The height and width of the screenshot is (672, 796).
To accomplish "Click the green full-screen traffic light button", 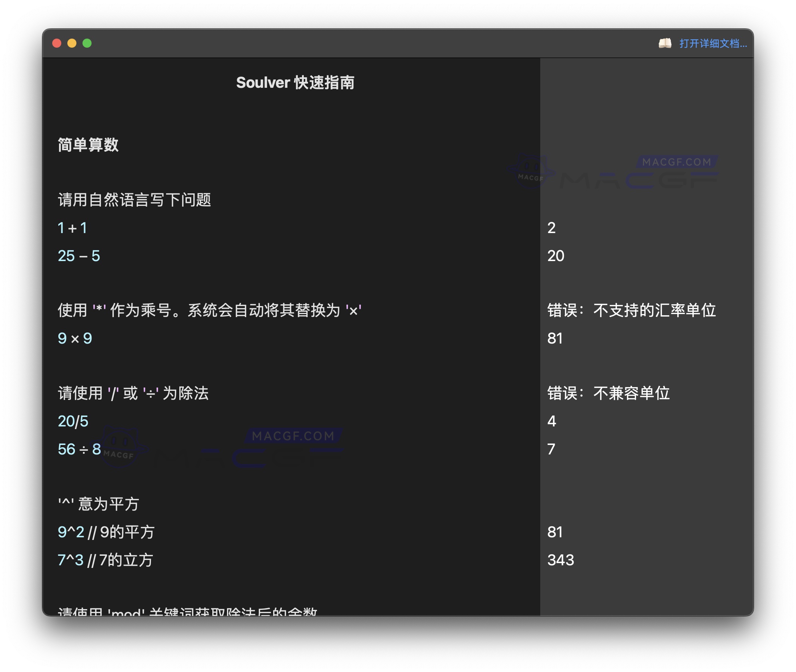I will tap(87, 43).
